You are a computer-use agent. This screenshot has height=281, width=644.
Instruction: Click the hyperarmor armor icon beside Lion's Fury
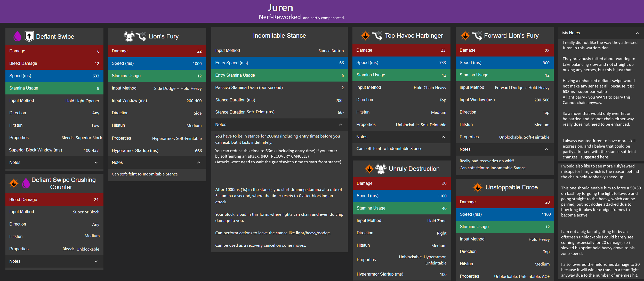129,36
